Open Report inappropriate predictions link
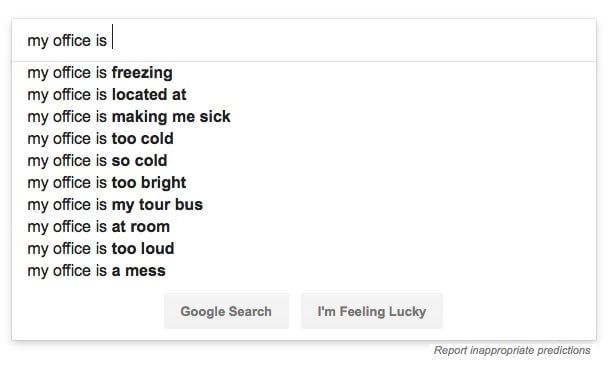The image size is (616, 365). click(x=512, y=350)
